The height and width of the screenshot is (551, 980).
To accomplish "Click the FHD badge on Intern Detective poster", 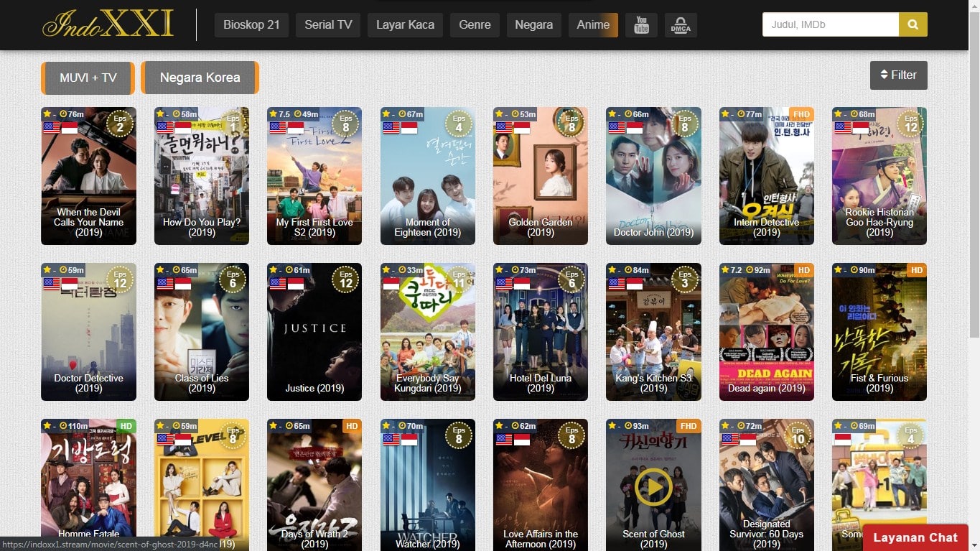I will pos(801,114).
